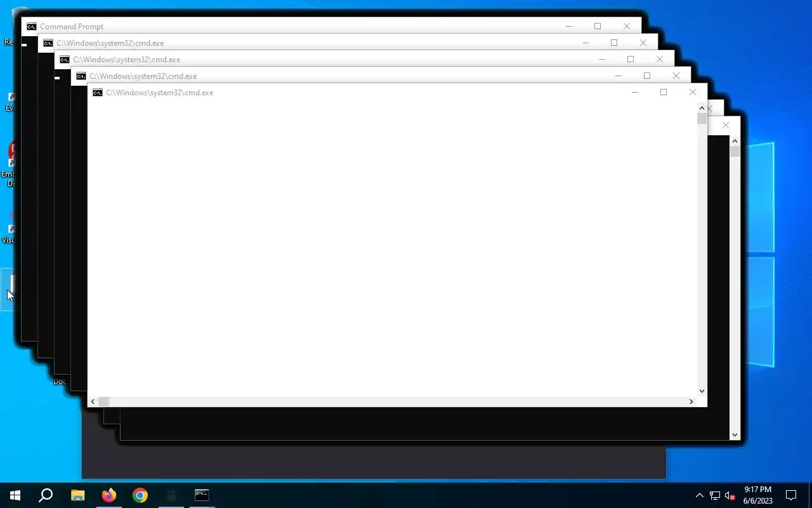Image resolution: width=812 pixels, height=508 pixels.
Task: Open the frontmost cmd.exe window's system menu icon
Action: (97, 93)
